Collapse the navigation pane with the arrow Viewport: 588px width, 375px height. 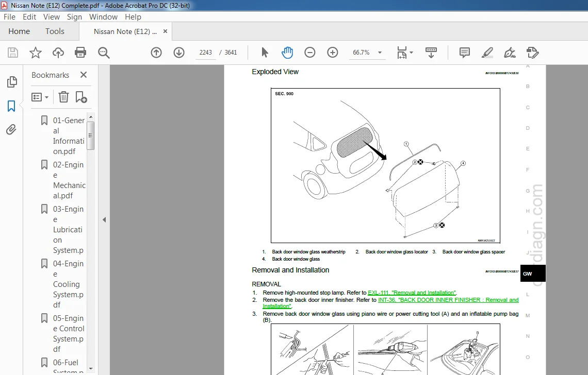pyautogui.click(x=104, y=220)
